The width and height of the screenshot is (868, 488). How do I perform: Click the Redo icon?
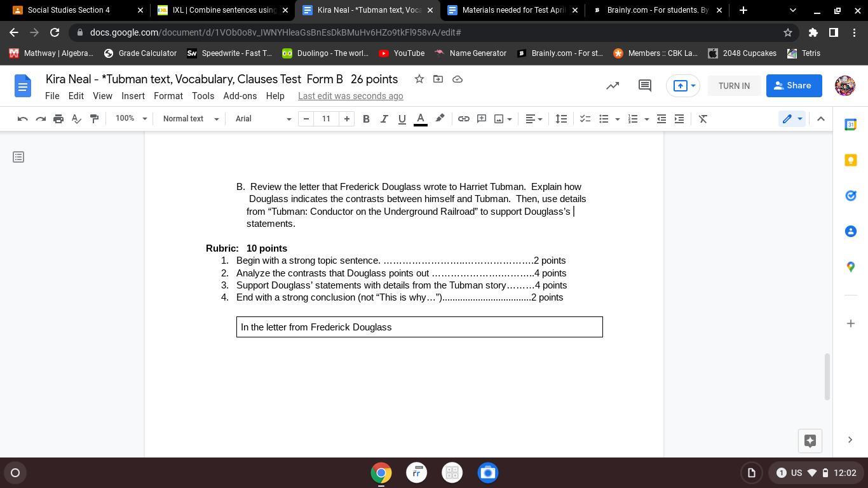coord(41,119)
